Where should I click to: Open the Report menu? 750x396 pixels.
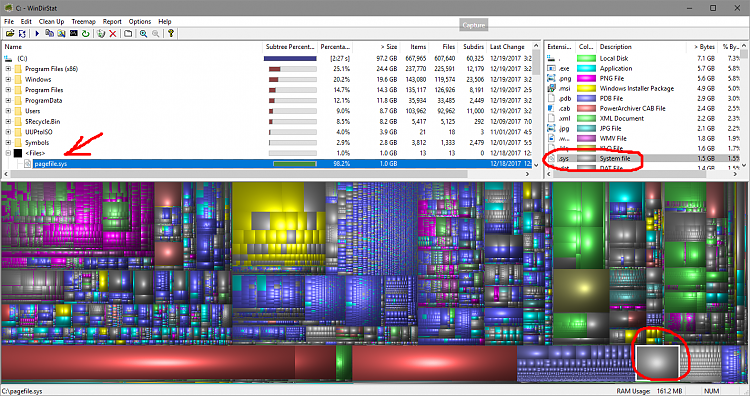tap(112, 22)
